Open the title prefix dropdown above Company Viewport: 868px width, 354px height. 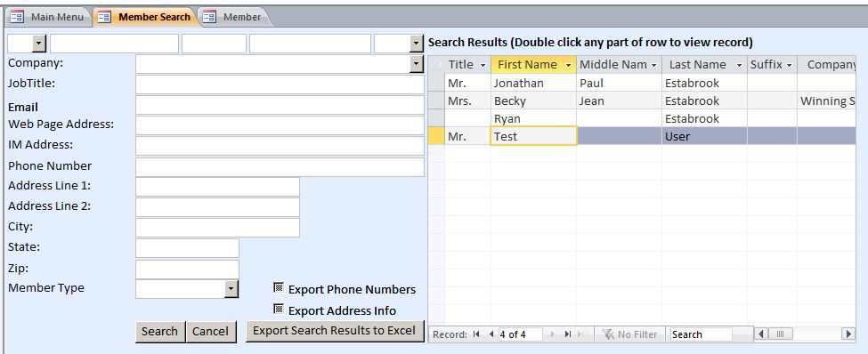pos(38,44)
